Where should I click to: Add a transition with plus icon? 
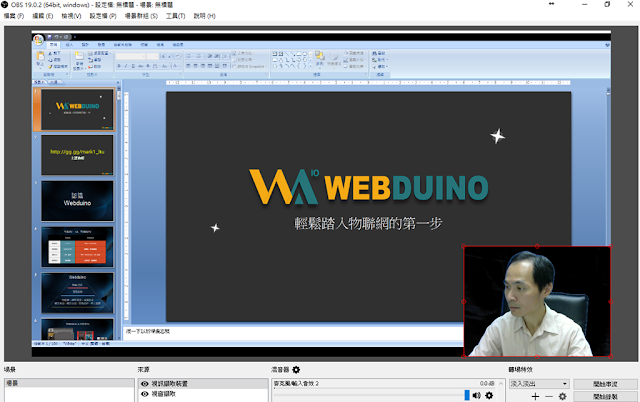pos(535,396)
